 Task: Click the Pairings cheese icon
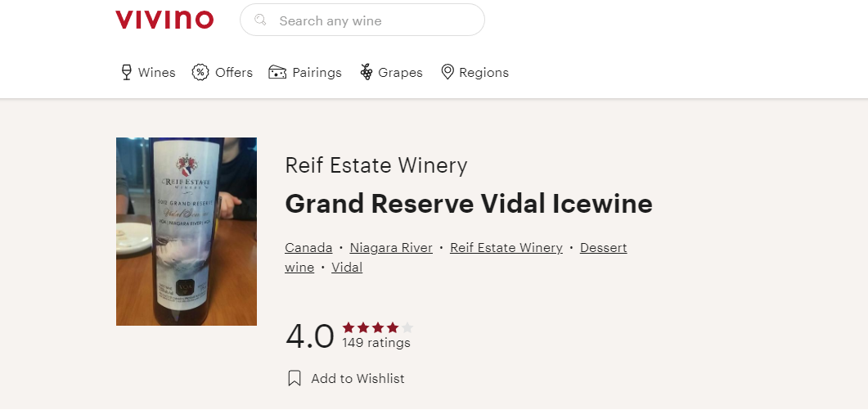click(x=277, y=72)
